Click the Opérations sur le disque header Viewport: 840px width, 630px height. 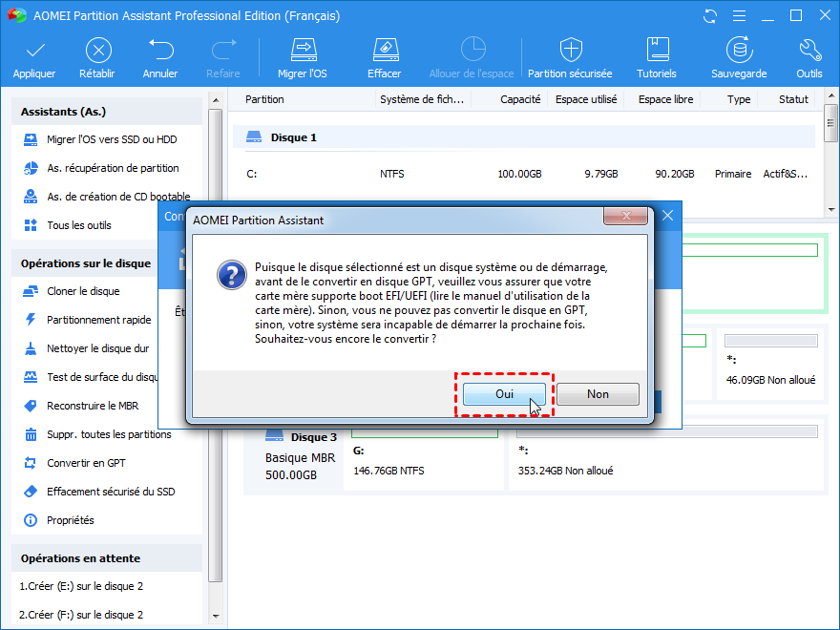pyautogui.click(x=86, y=263)
